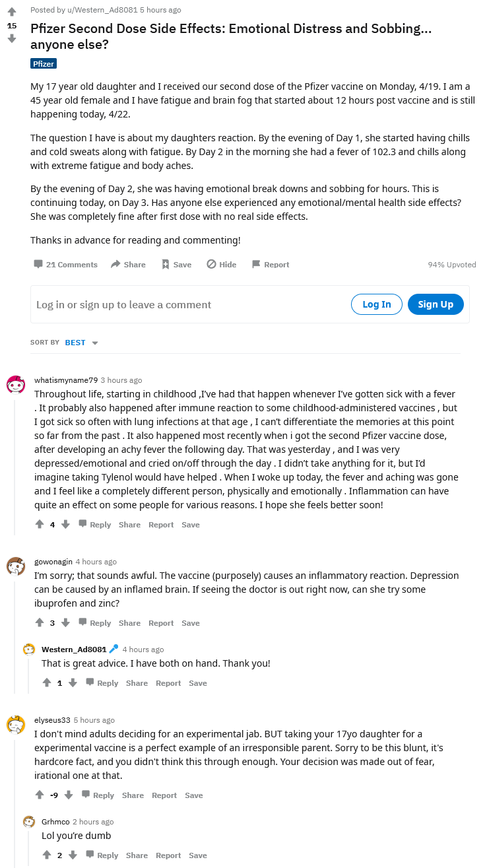Downvote the main post with arrow
Image resolution: width=485 pixels, height=868 pixels.
click(x=12, y=39)
